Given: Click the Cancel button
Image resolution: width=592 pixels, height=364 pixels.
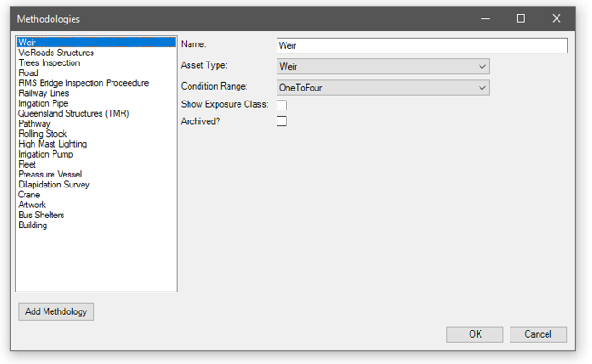Looking at the screenshot, I should click(538, 335).
